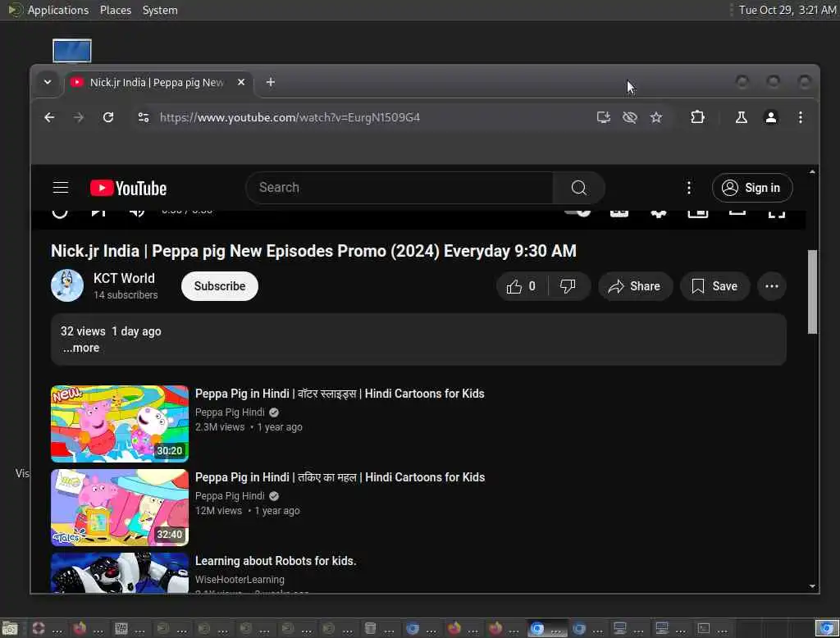Click the crossed-eye tracking protection icon
840x638 pixels.
630,117
